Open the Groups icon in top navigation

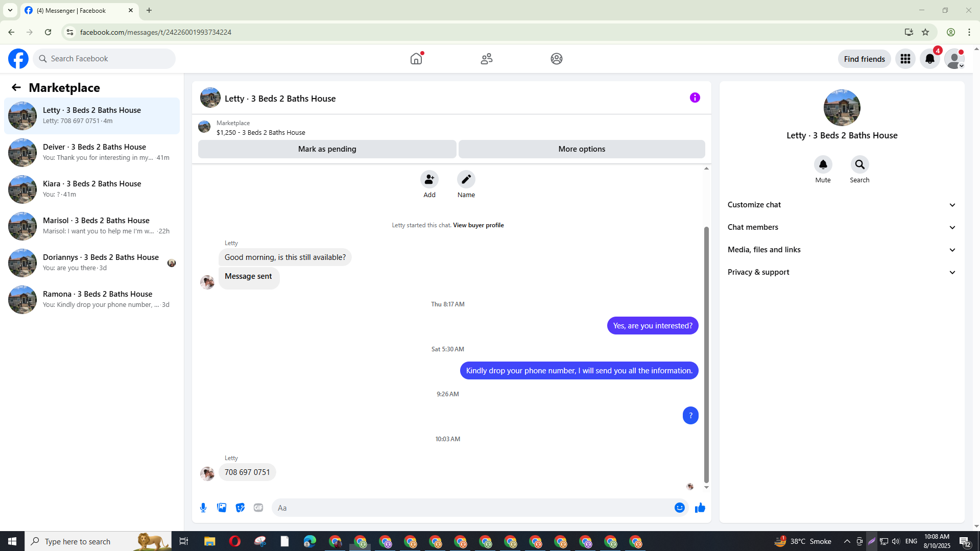pyautogui.click(x=557, y=59)
